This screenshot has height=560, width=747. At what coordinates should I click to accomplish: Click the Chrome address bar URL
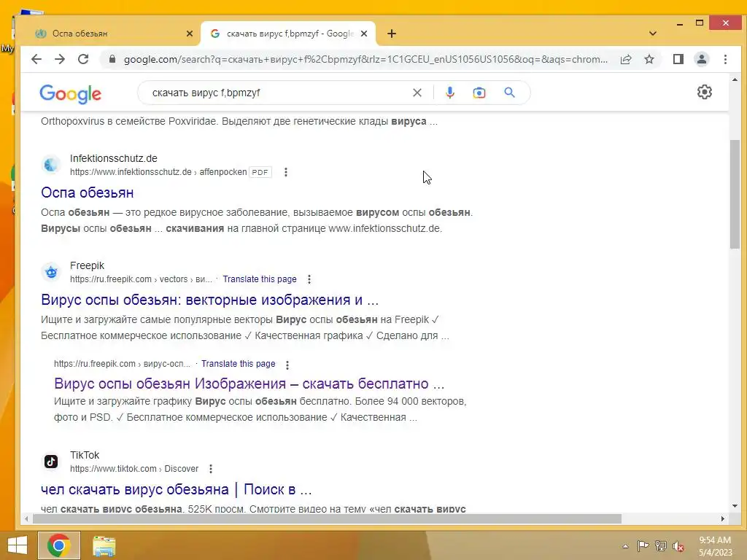click(x=365, y=59)
